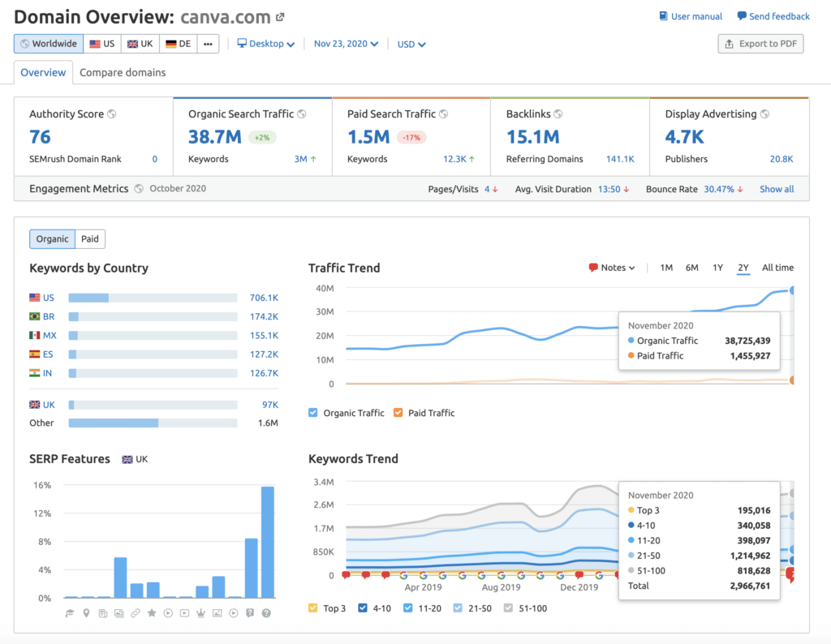Set Traffic Trend range to 1M
This screenshot has height=644, width=831.
(x=666, y=268)
